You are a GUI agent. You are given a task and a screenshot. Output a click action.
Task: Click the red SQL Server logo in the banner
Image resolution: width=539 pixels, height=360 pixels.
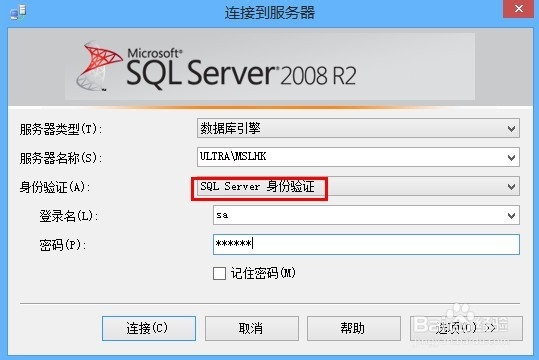(99, 66)
